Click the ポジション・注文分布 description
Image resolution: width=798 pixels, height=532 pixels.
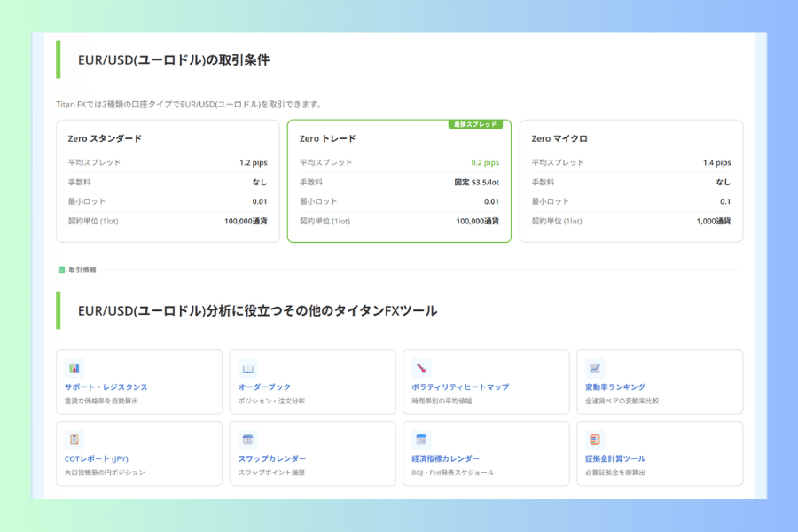pos(272,401)
